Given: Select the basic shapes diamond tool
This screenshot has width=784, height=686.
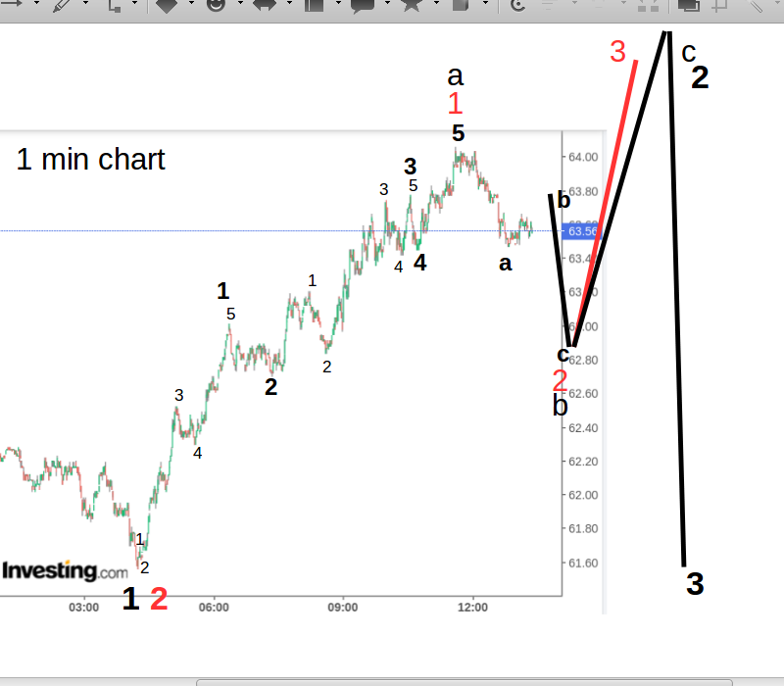Looking at the screenshot, I should tap(167, 8).
